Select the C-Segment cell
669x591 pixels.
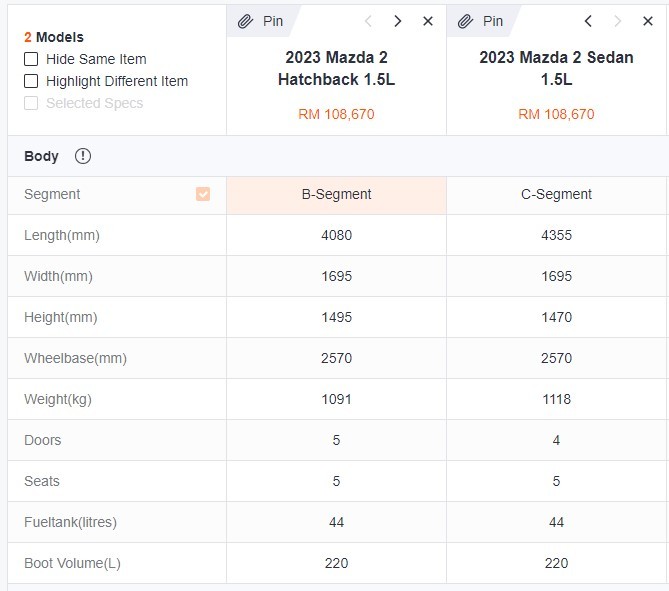(556, 195)
